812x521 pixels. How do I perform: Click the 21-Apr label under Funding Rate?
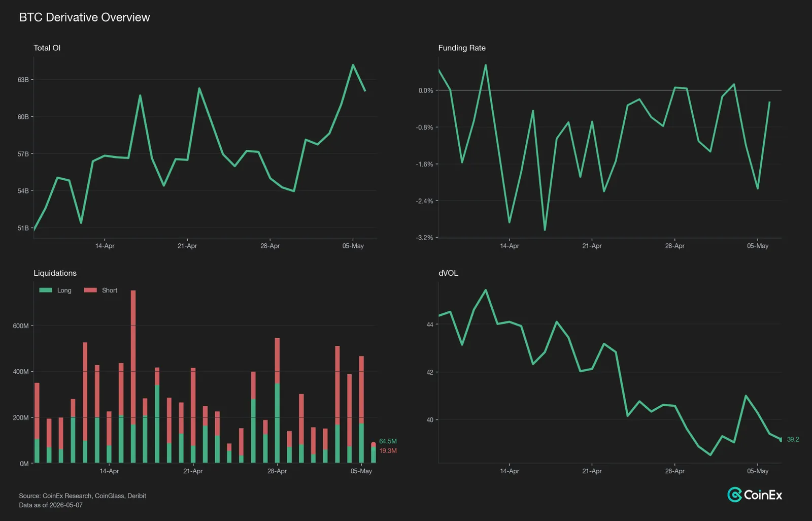592,246
